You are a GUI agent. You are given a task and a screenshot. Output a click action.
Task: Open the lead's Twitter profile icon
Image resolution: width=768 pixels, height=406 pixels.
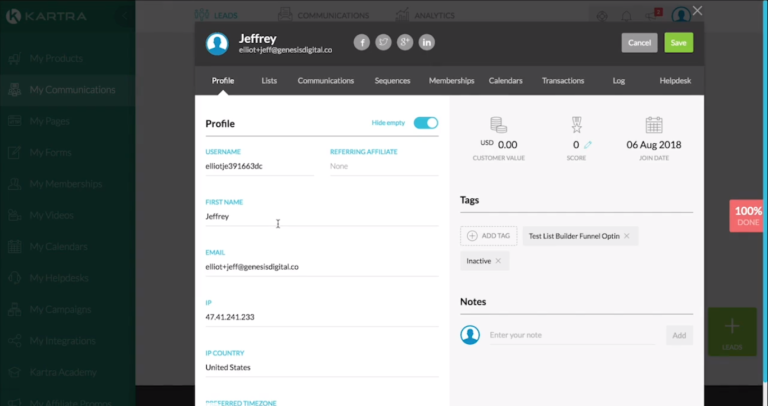[x=384, y=42]
